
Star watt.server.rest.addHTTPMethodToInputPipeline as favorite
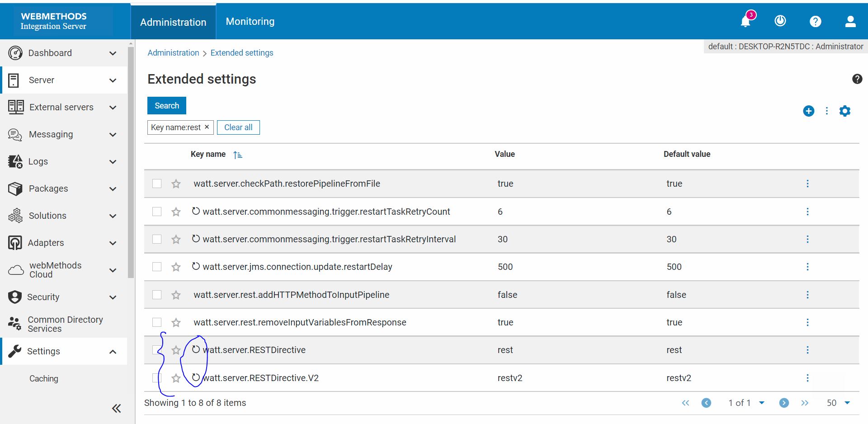175,295
